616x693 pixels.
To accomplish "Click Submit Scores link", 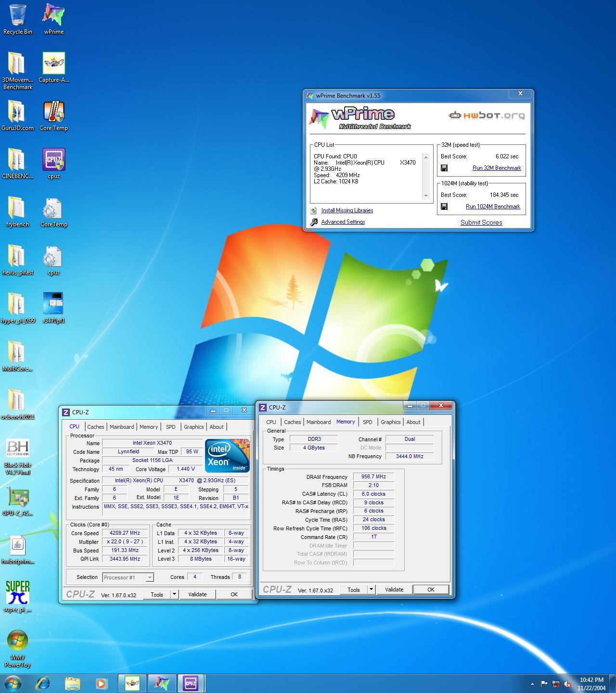I will tap(481, 222).
